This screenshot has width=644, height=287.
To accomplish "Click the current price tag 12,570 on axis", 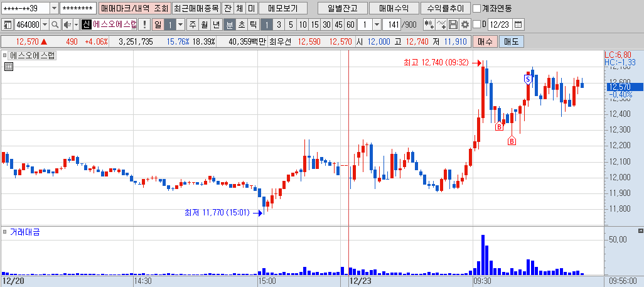I will click(x=625, y=87).
